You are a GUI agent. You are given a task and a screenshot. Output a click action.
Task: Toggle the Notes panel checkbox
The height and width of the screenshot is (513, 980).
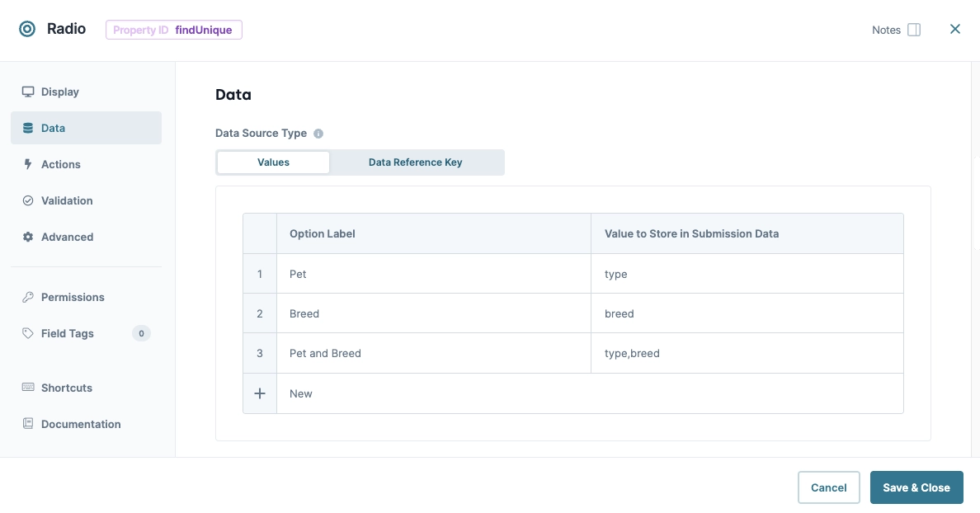[x=913, y=29]
